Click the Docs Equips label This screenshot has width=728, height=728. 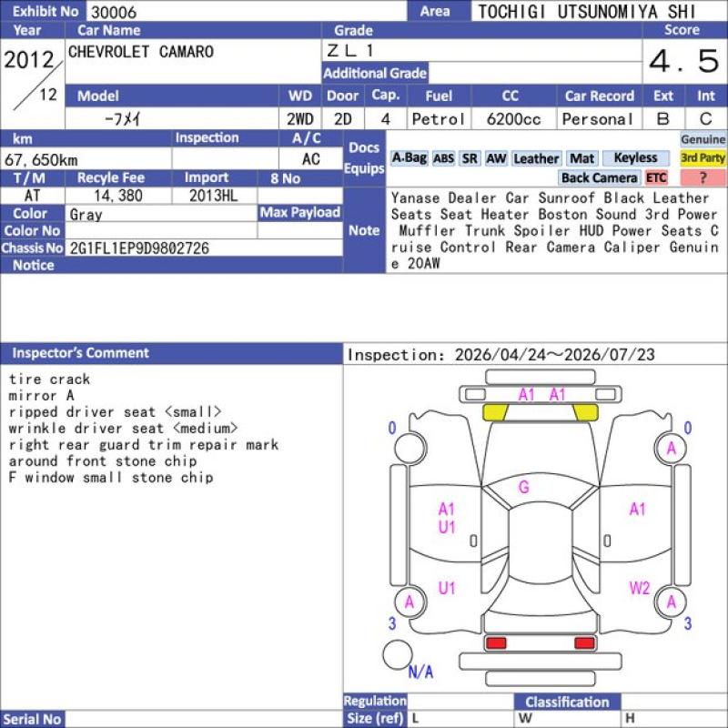click(x=364, y=157)
